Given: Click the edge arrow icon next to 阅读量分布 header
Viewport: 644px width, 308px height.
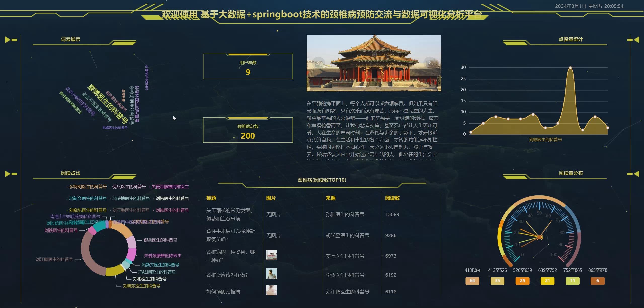Looking at the screenshot, I should (636, 173).
